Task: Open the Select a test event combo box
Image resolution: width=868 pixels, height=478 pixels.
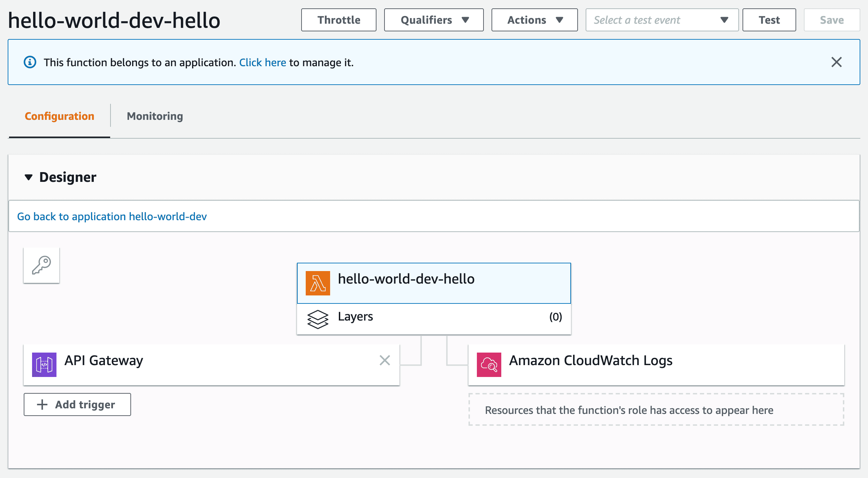Action: tap(662, 20)
